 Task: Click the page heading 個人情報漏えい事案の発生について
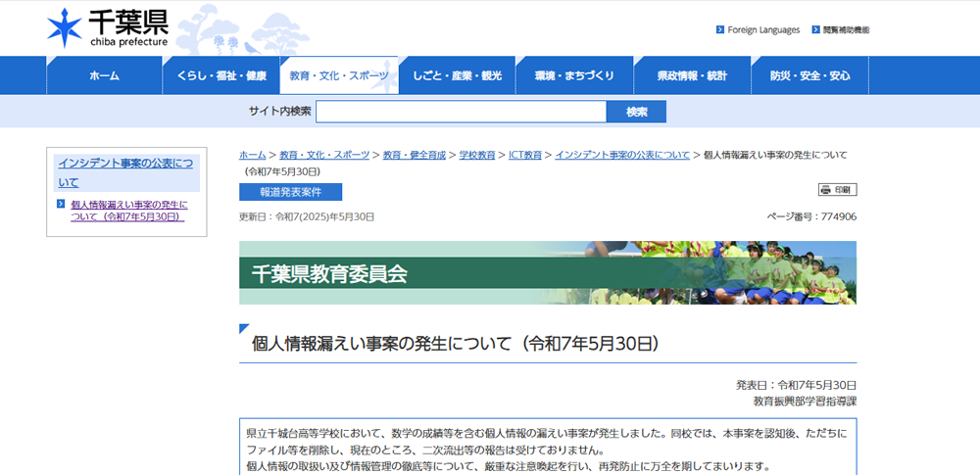coord(456,343)
